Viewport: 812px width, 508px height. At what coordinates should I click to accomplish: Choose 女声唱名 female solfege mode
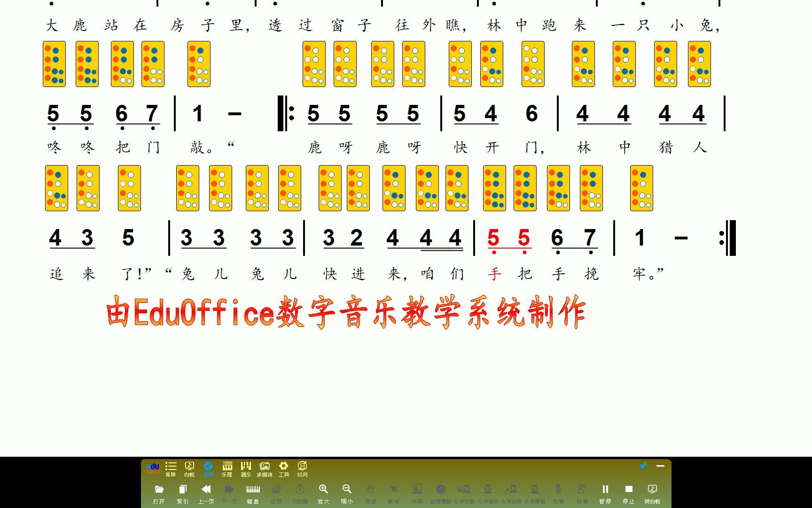[x=488, y=494]
